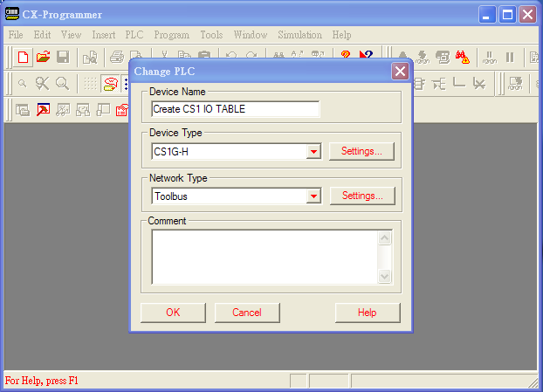Click the plain Pause bars icon

[x=510, y=57]
